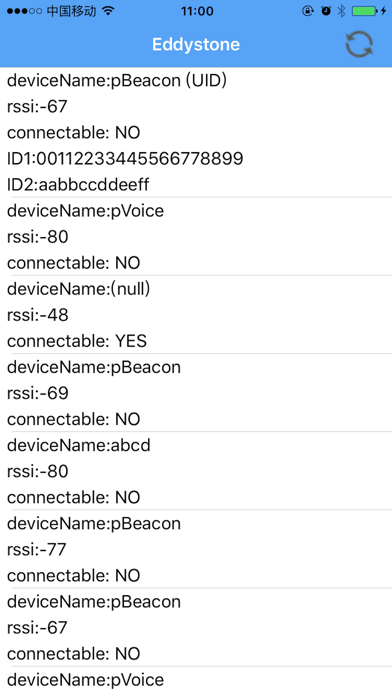Tap the alarm clock status icon
Screen dimensions: 392x696
(x=326, y=11)
